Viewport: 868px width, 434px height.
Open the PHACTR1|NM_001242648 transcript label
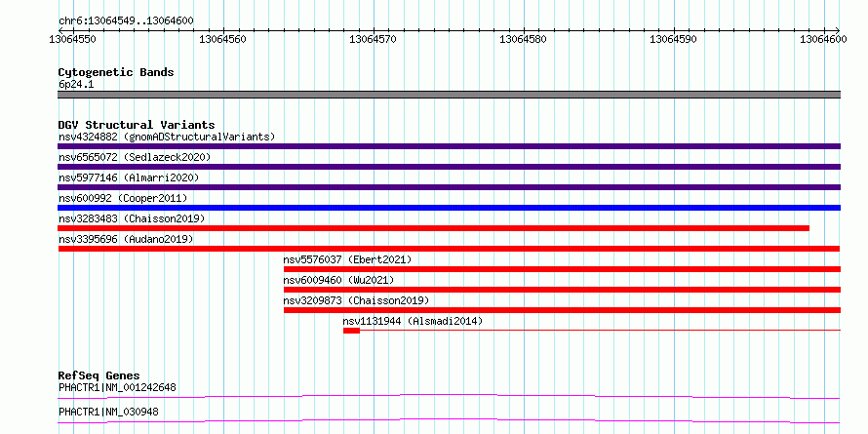pos(117,387)
